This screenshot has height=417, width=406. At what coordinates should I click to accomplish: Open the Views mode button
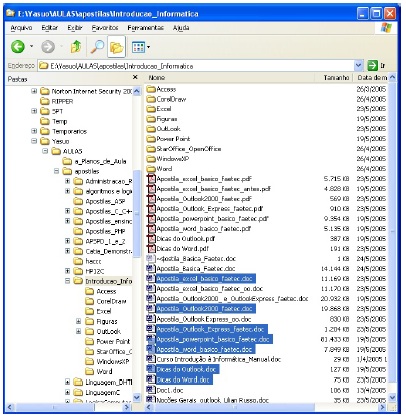tap(138, 47)
